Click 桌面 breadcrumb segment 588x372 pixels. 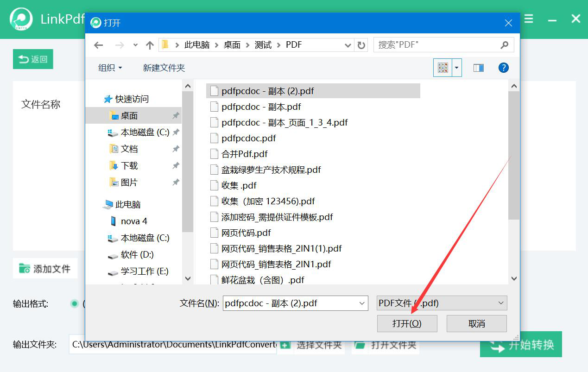point(232,45)
